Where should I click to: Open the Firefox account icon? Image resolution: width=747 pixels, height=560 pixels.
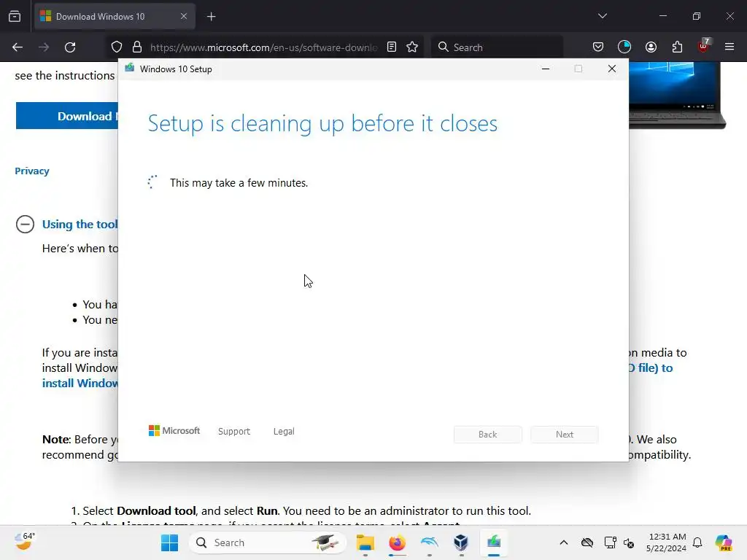tap(651, 47)
